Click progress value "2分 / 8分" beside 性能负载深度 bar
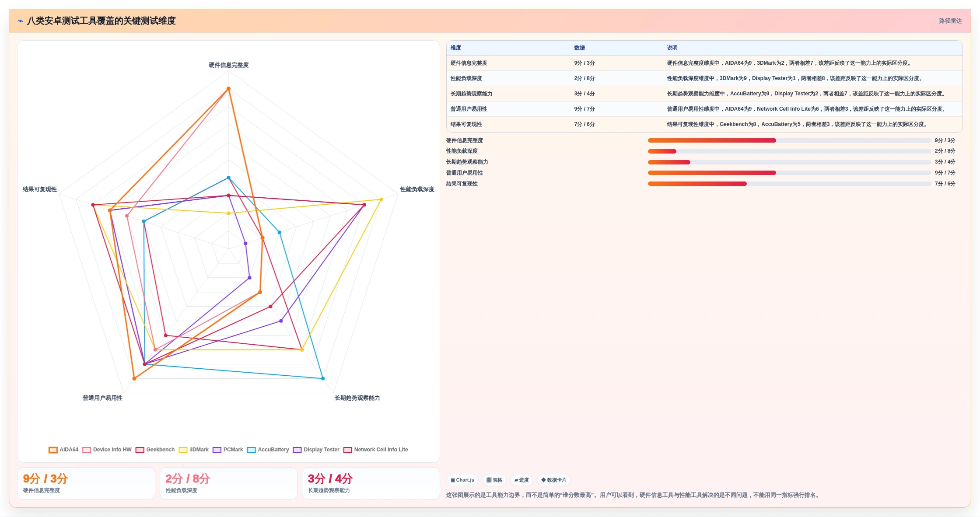 tap(945, 151)
